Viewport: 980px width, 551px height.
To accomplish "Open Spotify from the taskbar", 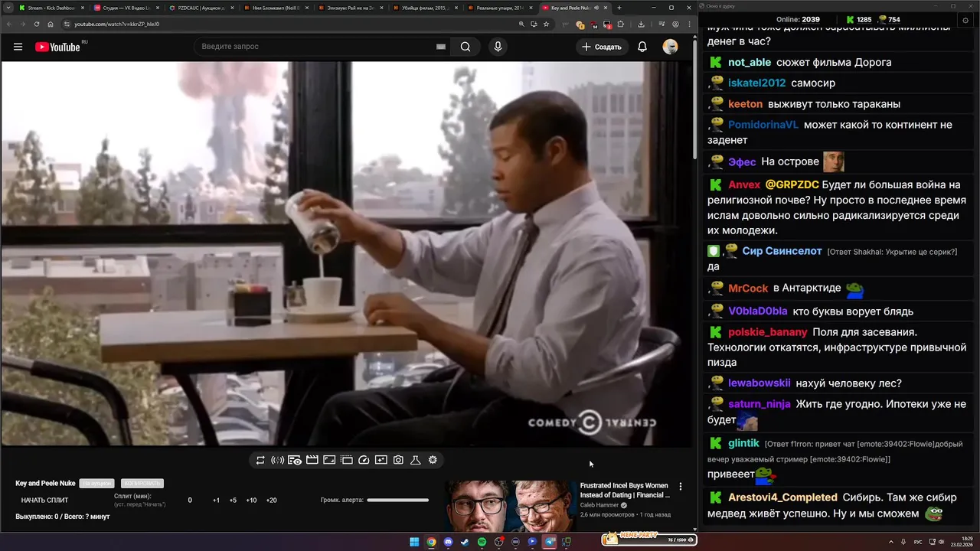I will 482,542.
